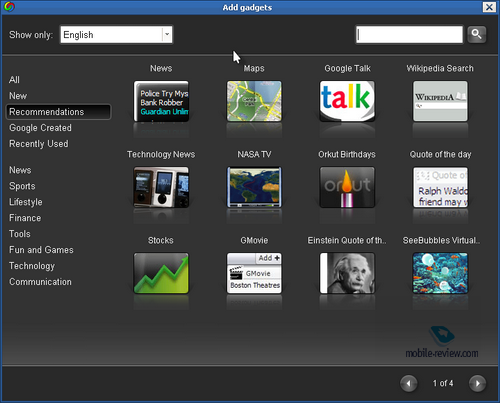Click the Google Talk title label
The image size is (500, 403).
347,68
